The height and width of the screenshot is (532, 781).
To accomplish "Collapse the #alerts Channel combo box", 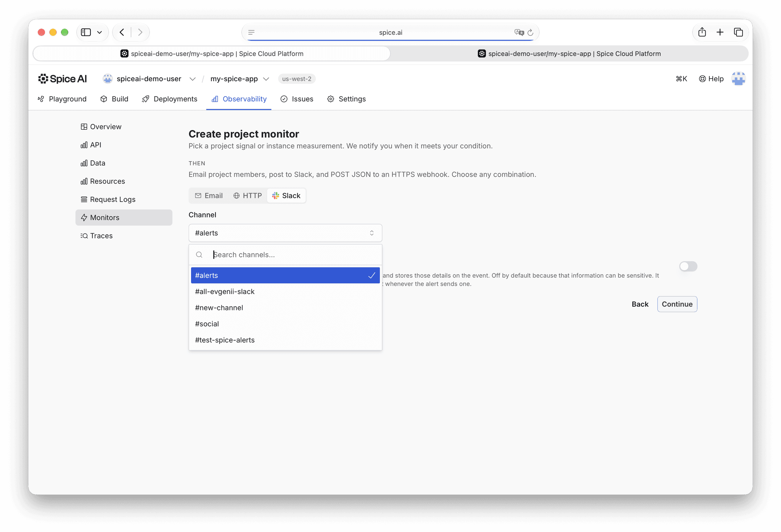I will coord(285,233).
